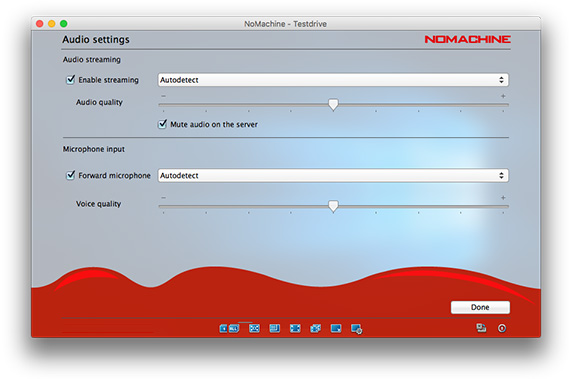Image resolution: width=569 pixels, height=379 pixels.
Task: Toggle Mute audio on the server
Action: tap(162, 124)
